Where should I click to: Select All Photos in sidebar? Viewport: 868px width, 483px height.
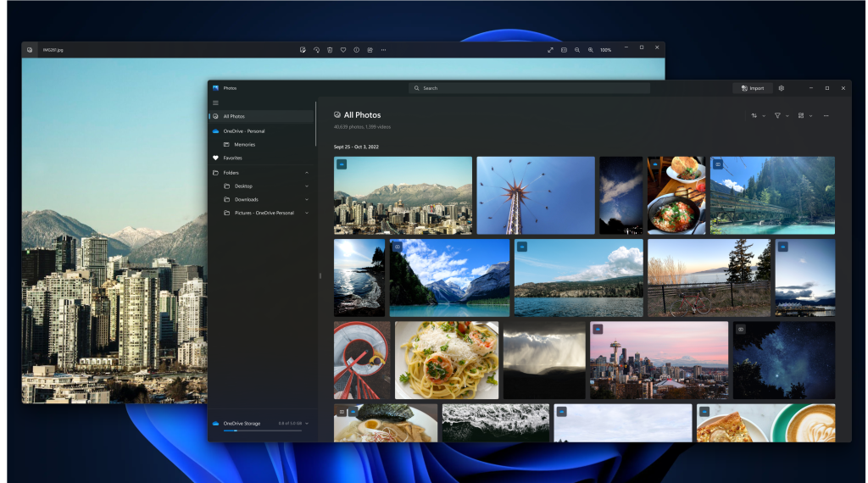tap(261, 116)
